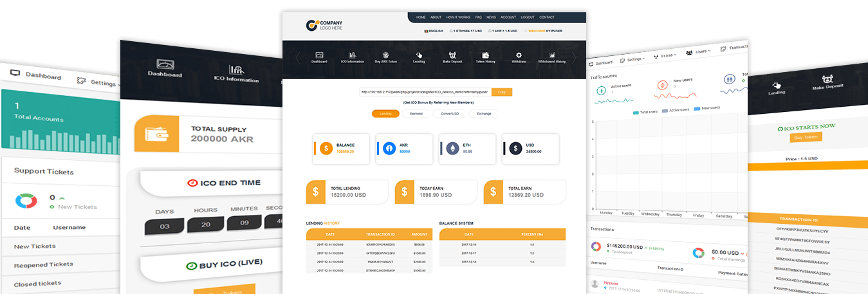Click left carousel arrow in center navigation
868x294 pixels.
[x=298, y=58]
